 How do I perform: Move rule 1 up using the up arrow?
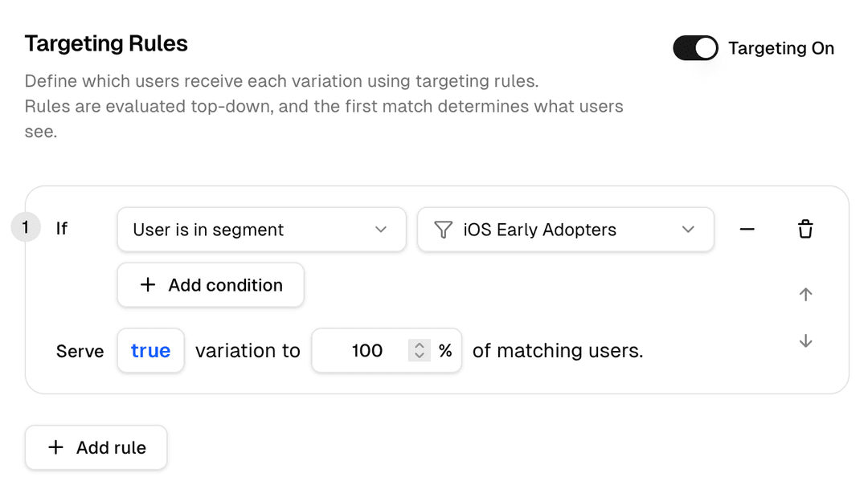tap(805, 295)
